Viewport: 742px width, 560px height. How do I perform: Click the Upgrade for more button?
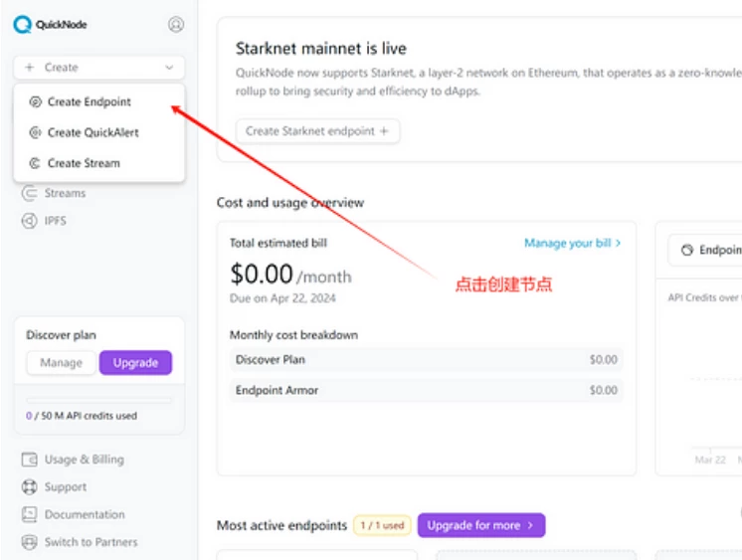click(481, 525)
